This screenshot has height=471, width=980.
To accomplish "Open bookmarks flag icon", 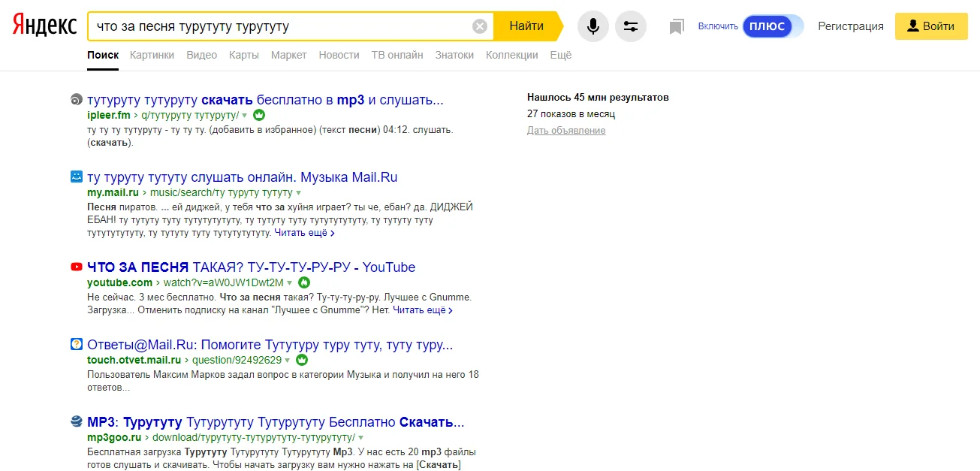I will [677, 27].
